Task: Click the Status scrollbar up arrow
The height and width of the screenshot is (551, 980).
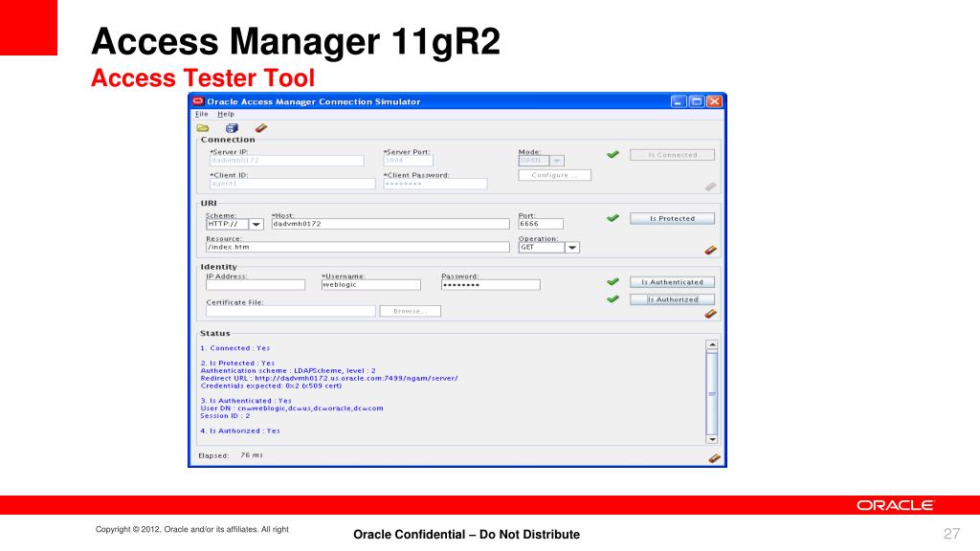Action: coord(712,344)
